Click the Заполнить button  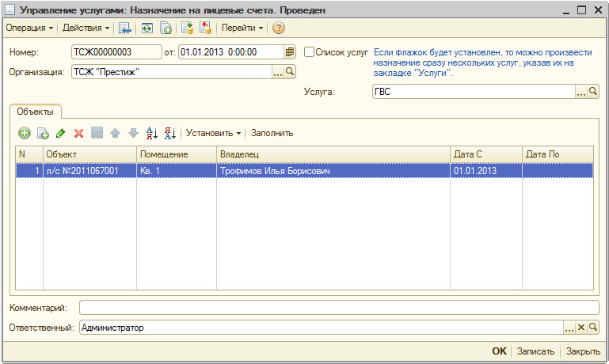(x=272, y=133)
